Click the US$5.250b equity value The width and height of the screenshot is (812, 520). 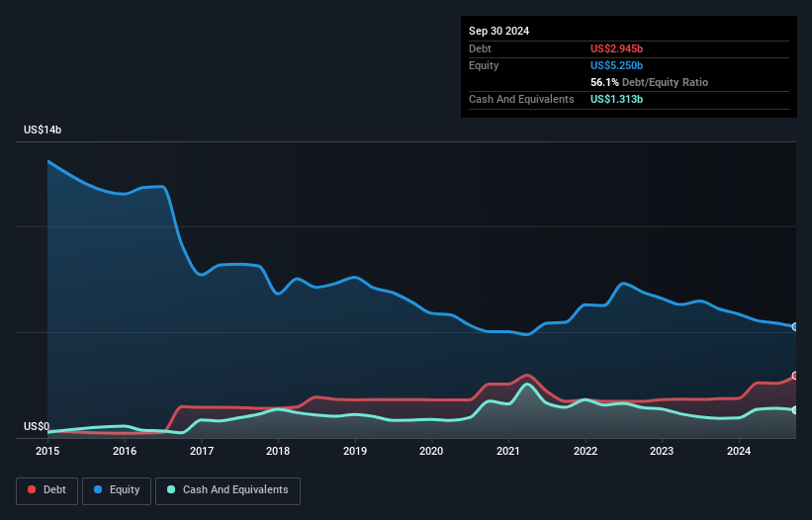pyautogui.click(x=616, y=65)
